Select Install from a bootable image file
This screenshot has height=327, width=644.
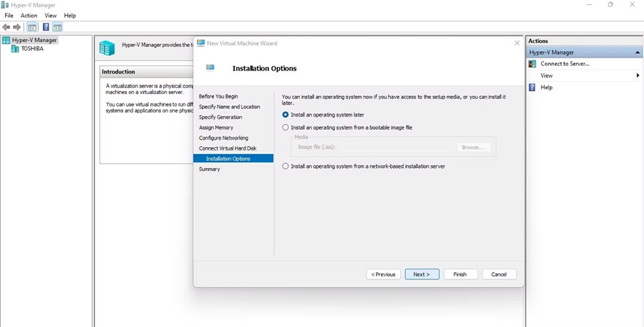[286, 128]
